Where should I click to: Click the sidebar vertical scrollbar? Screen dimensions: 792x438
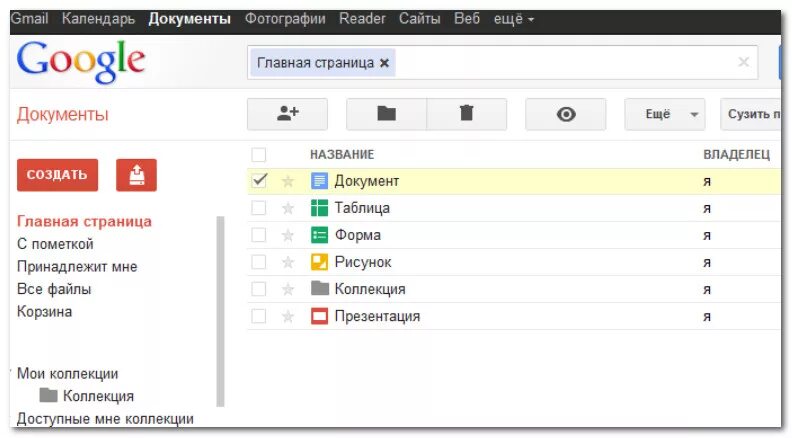(220, 311)
